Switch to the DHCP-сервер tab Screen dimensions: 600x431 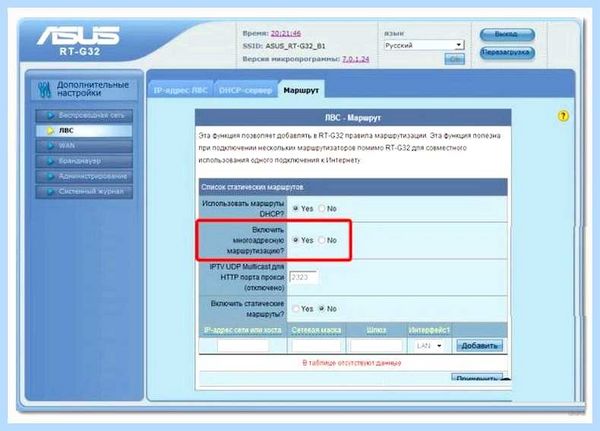point(245,90)
